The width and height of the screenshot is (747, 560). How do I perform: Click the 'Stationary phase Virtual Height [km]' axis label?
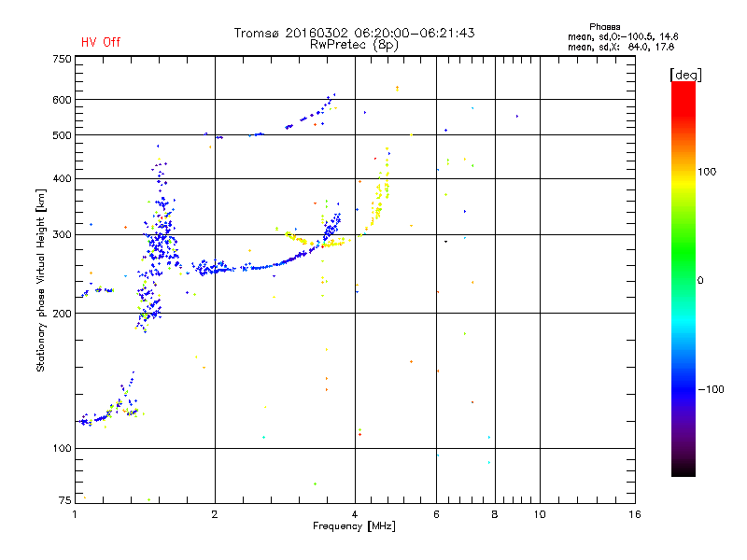41,280
